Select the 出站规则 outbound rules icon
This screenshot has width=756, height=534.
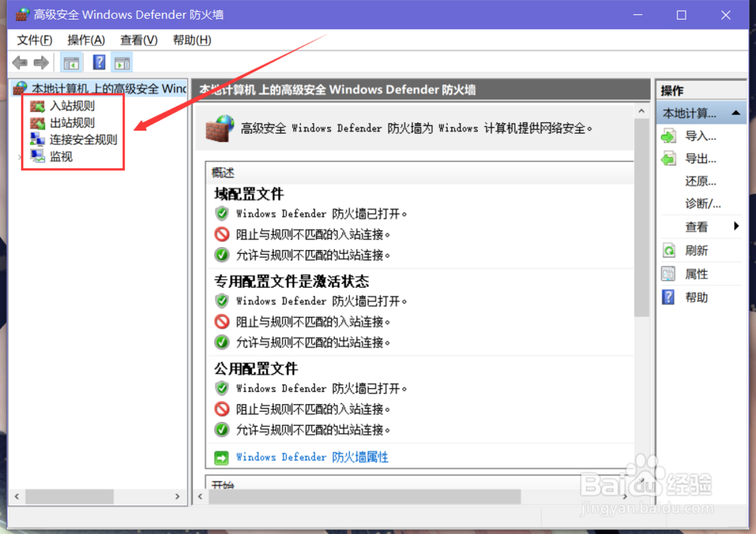click(x=37, y=123)
